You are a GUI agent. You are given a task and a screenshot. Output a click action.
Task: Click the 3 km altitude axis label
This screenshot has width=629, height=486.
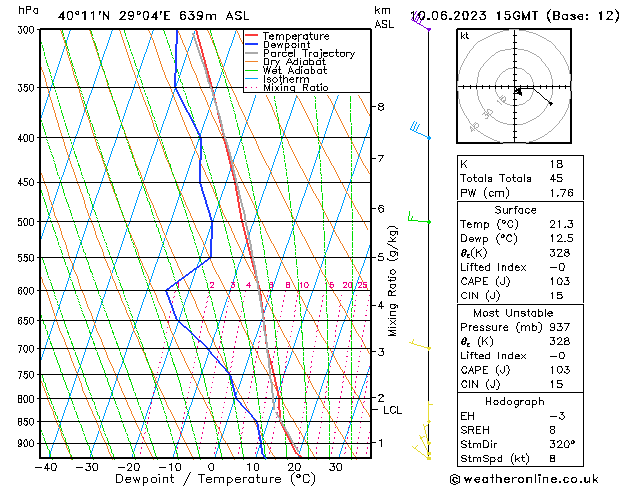[x=381, y=352]
